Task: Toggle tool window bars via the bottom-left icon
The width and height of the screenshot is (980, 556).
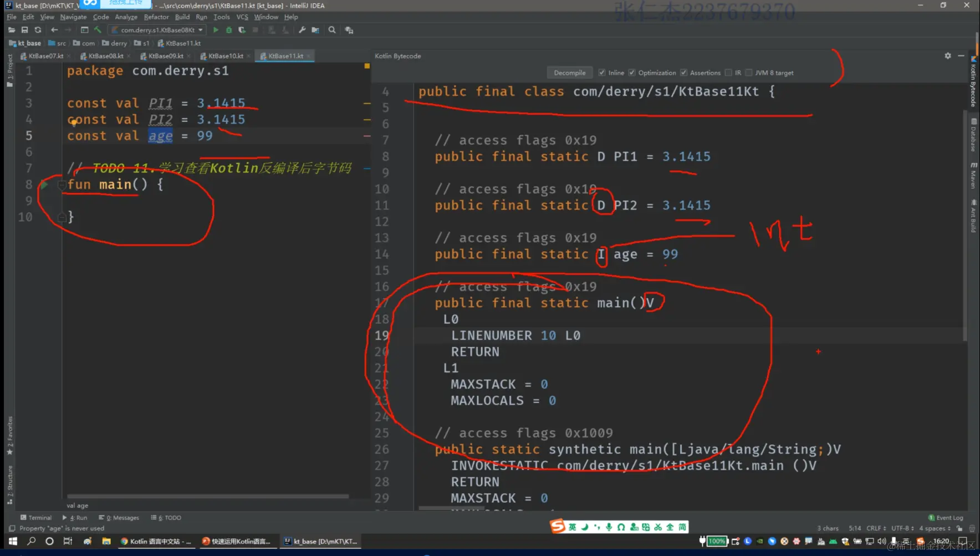Action: (x=12, y=528)
